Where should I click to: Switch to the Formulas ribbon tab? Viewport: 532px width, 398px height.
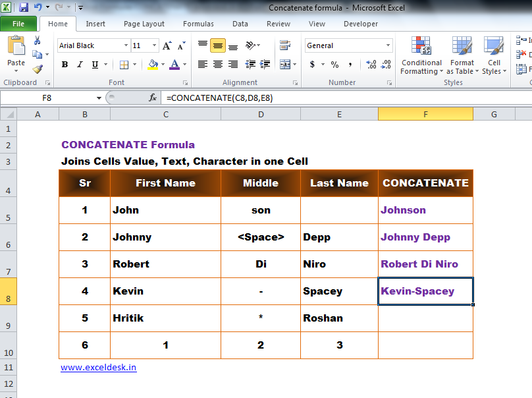198,23
